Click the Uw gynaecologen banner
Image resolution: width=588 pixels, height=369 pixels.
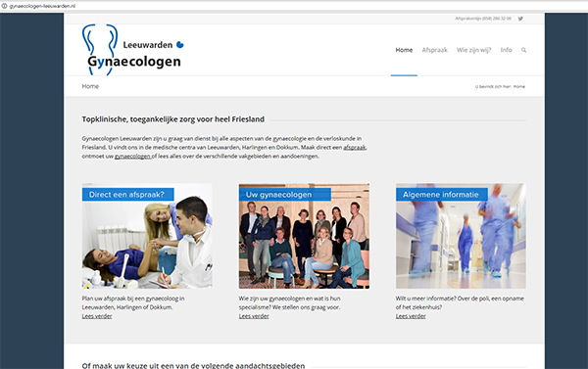284,195
